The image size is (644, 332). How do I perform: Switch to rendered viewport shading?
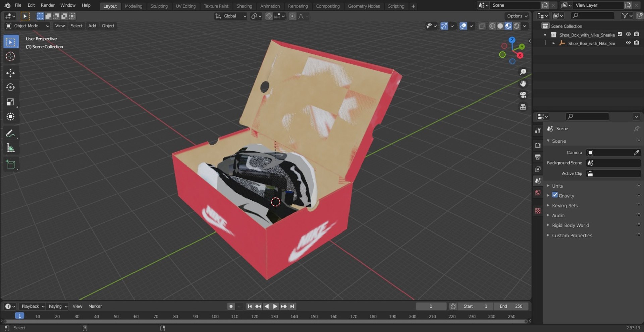pos(517,26)
